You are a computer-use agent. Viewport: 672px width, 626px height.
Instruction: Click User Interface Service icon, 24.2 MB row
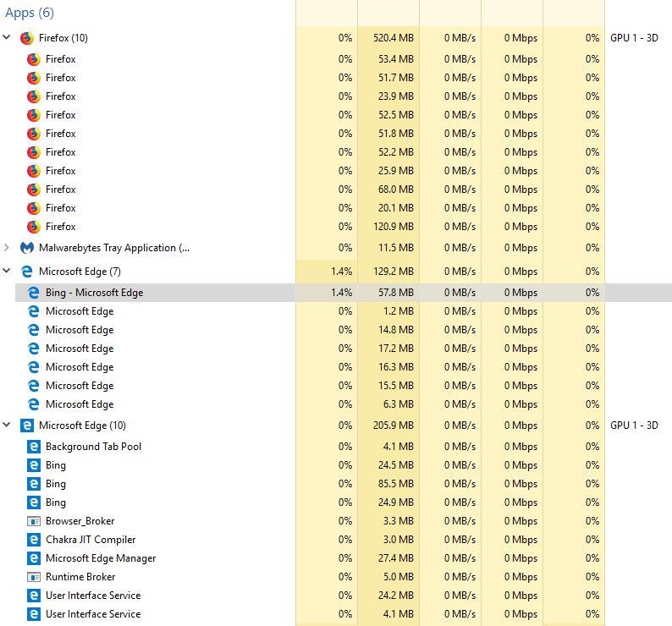tap(33, 596)
